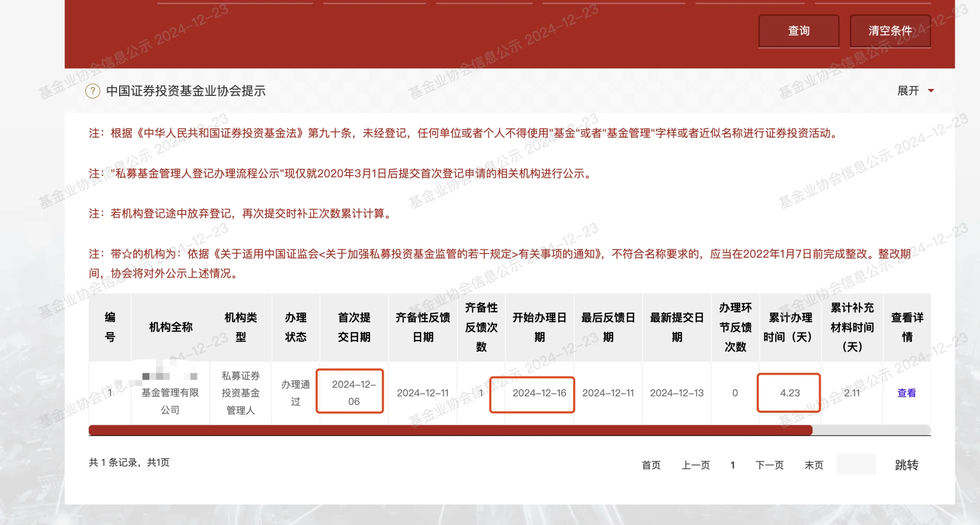Click the 私募证券投资基金管理人 type cell
The image size is (980, 525).
click(x=241, y=393)
